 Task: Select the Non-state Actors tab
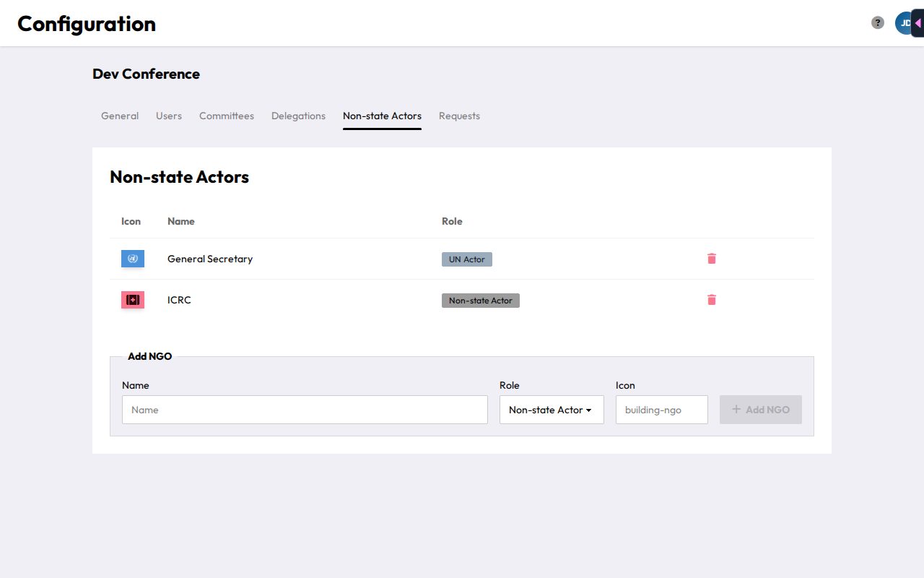pyautogui.click(x=382, y=116)
